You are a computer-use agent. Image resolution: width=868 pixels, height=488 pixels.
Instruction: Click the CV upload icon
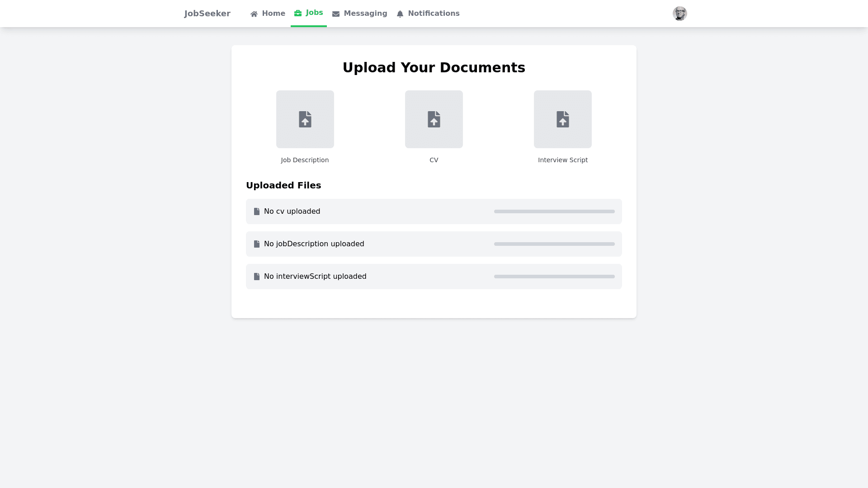434,119
